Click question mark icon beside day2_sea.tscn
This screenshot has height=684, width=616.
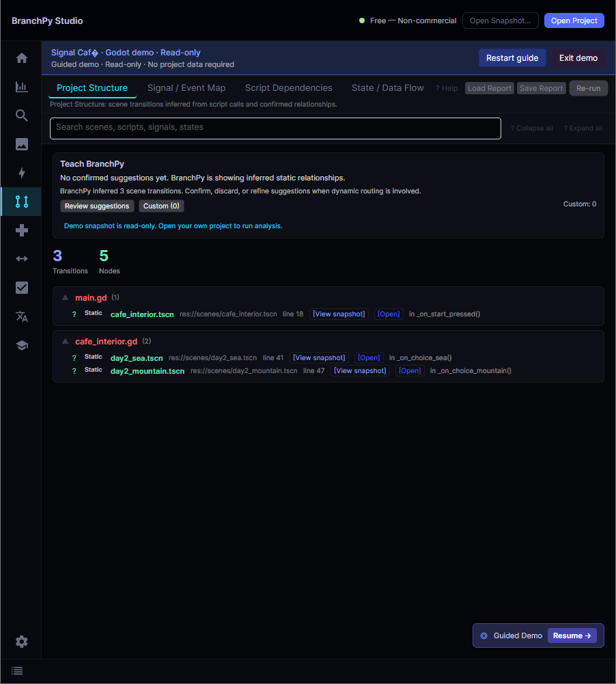74,358
